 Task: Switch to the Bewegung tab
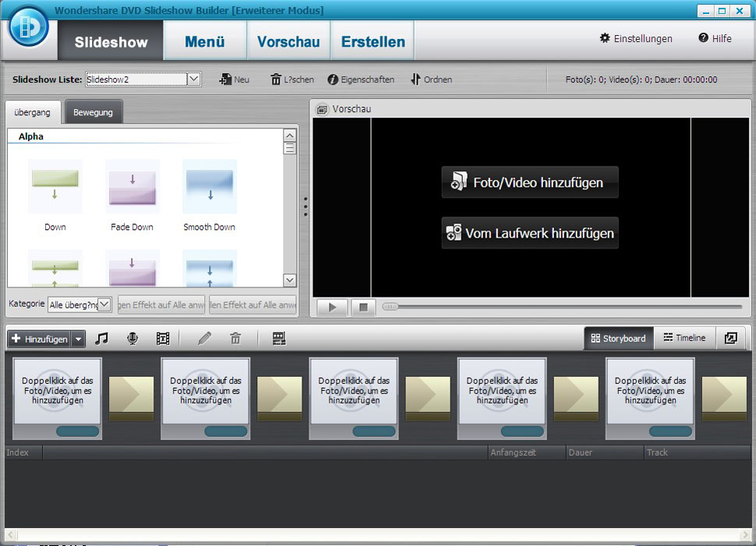point(93,111)
